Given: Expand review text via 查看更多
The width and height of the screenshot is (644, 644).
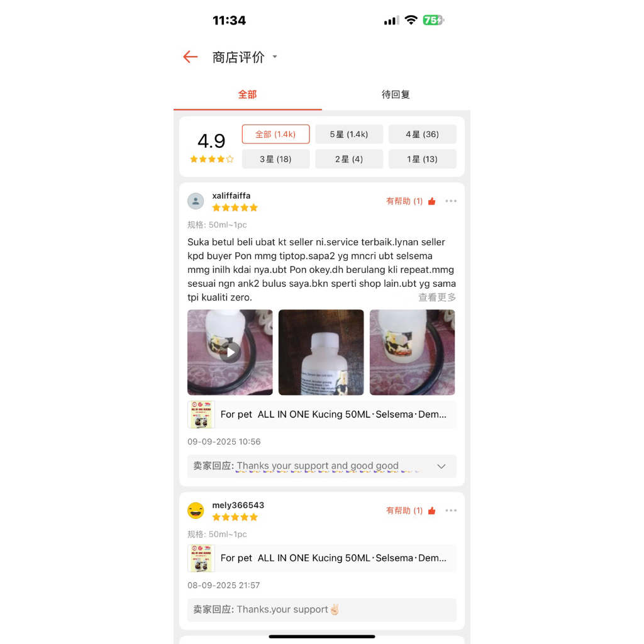Looking at the screenshot, I should pos(437,297).
